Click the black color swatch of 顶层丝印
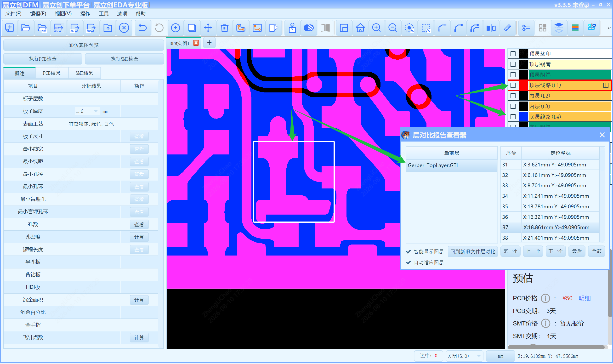The image size is (613, 364). (x=523, y=54)
